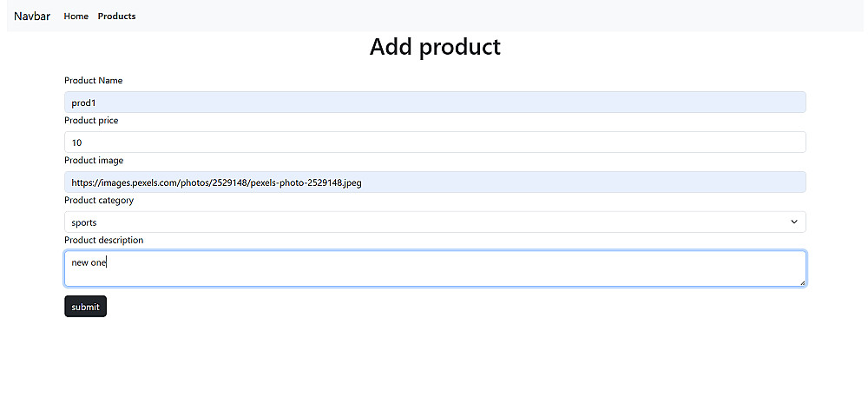Select the Product image URL field

[x=435, y=182]
